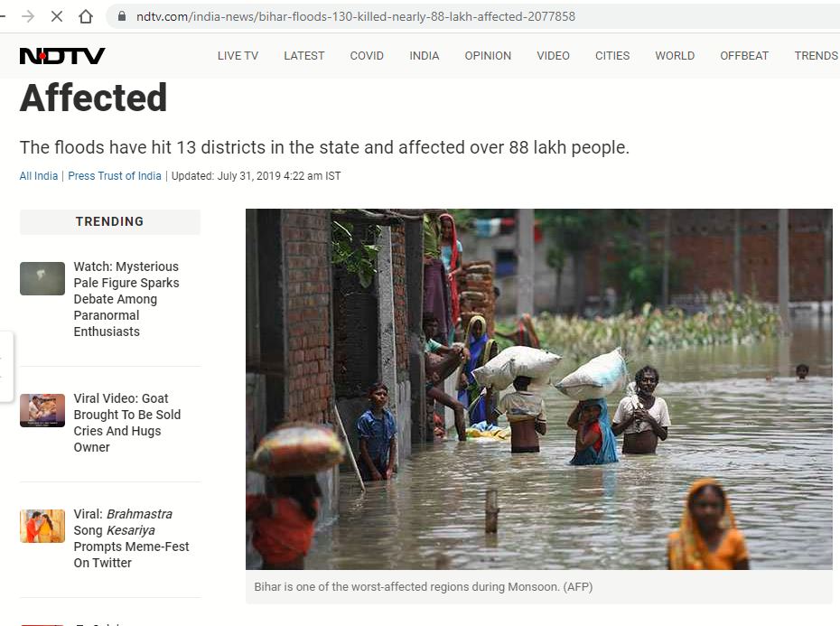
Task: Open the LATEST menu item
Action: [x=304, y=56]
